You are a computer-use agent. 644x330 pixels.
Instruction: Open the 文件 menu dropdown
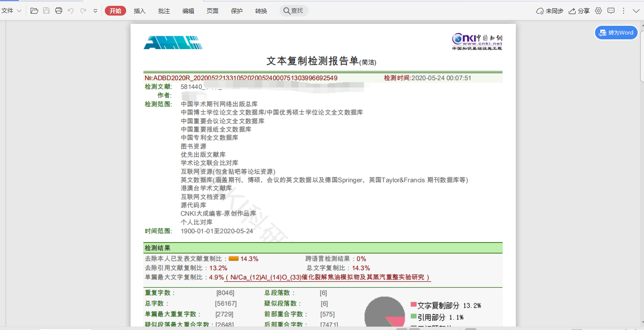(11, 11)
